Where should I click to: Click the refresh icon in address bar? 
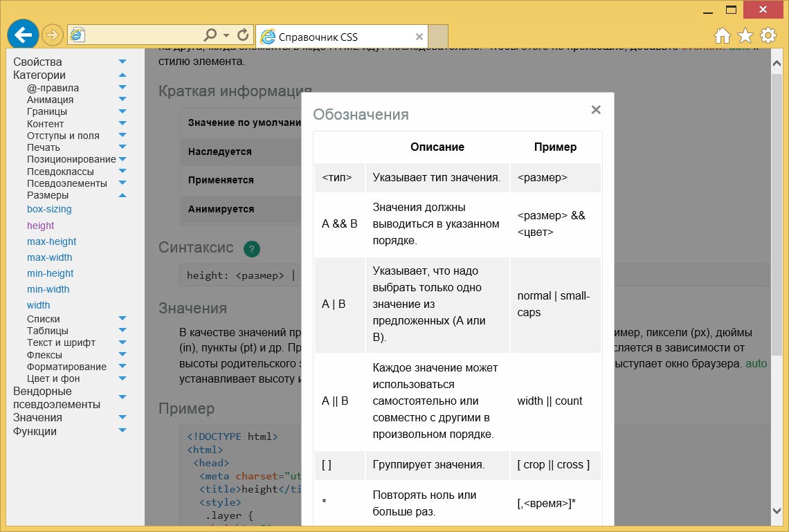[243, 35]
